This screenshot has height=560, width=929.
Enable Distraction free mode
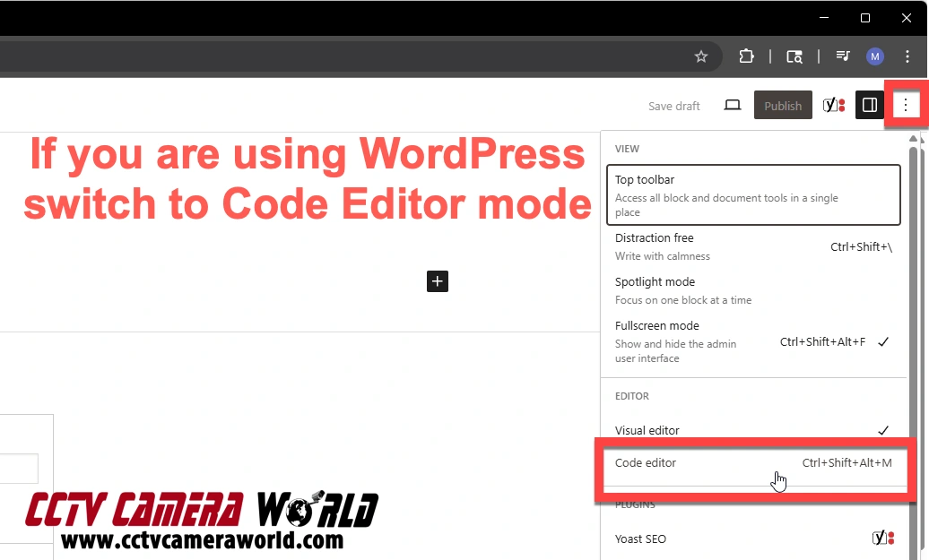[751, 246]
